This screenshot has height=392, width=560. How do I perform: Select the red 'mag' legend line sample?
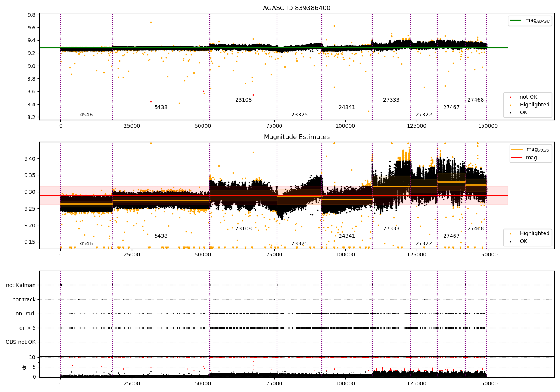point(517,158)
